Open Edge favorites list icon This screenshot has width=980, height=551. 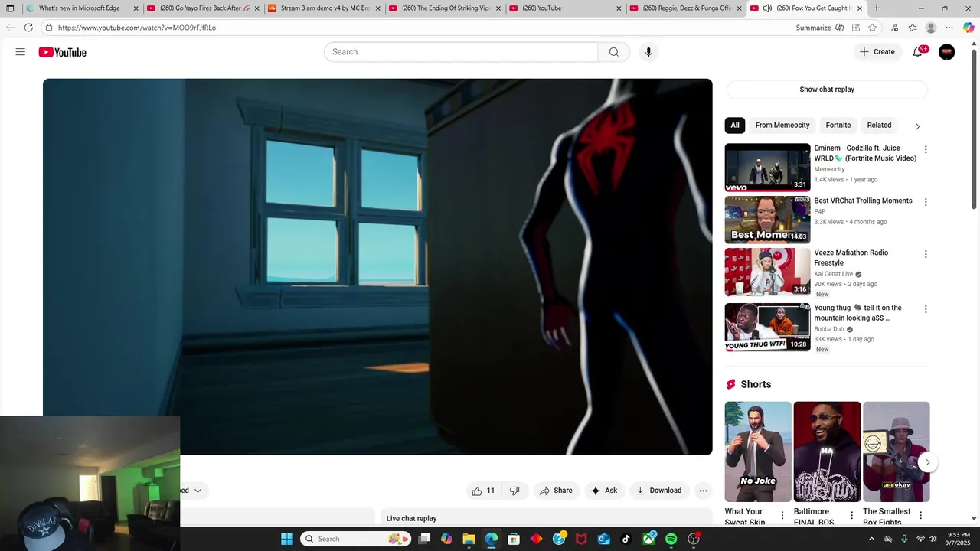(913, 28)
